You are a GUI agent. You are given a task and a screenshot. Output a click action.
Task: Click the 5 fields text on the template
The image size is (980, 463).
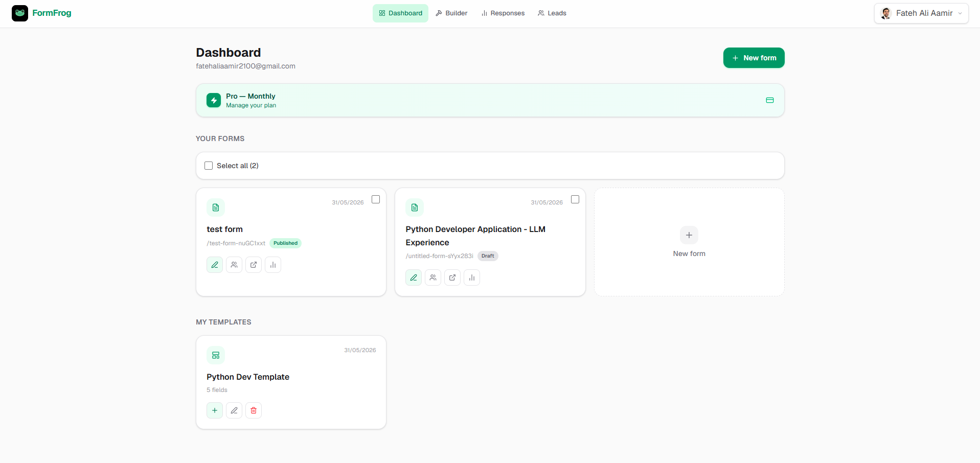[x=217, y=390]
